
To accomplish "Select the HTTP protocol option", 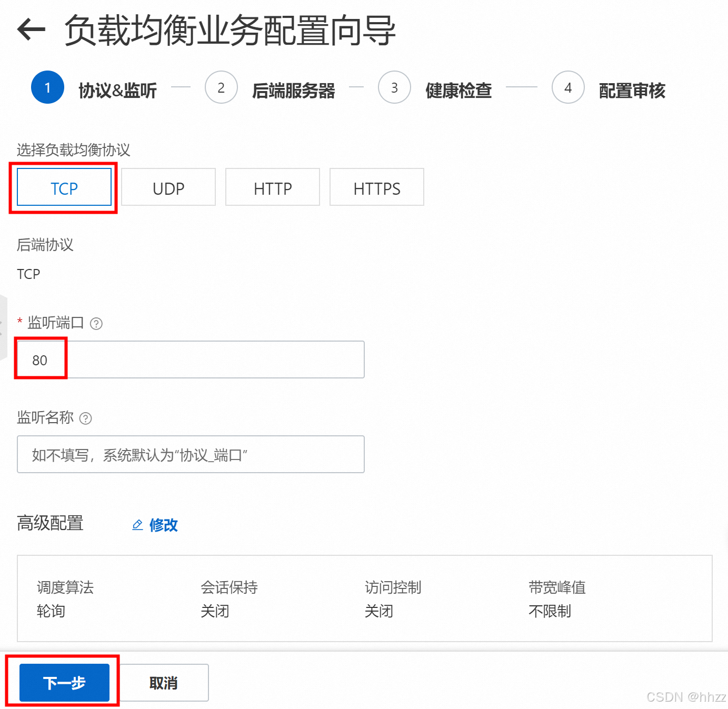I will coord(273,187).
